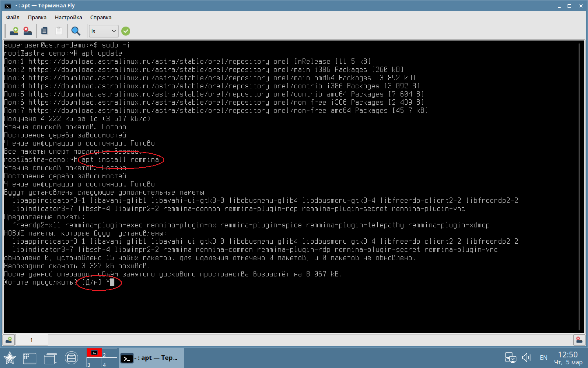Viewport: 588px width, 368px height.
Task: Minimize the terminal window
Action: coord(559,6)
